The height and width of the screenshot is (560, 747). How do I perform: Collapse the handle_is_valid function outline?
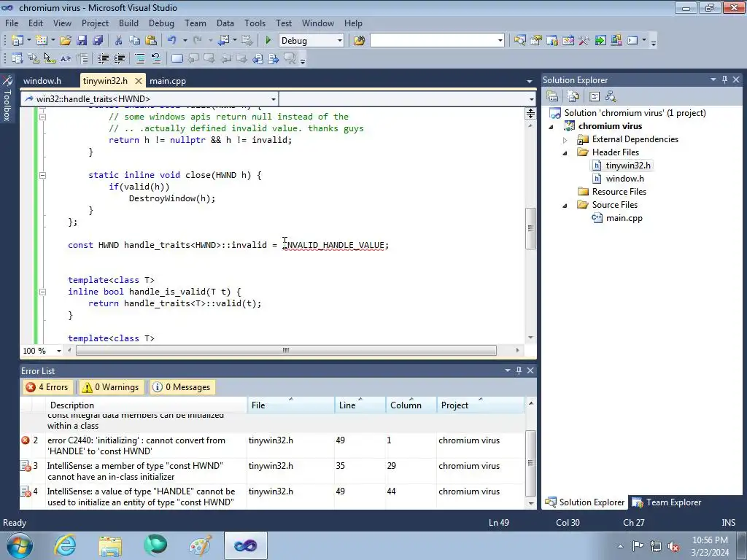(x=42, y=292)
